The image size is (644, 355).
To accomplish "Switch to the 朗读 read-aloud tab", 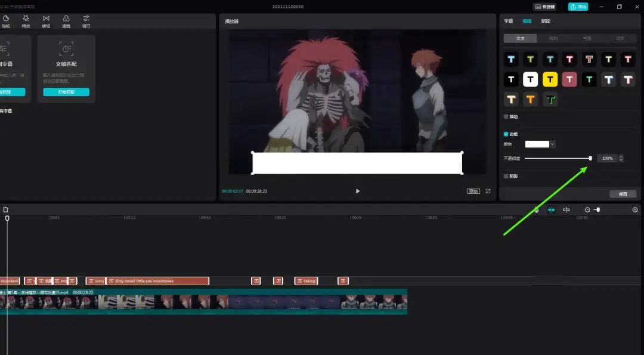I will click(x=546, y=21).
